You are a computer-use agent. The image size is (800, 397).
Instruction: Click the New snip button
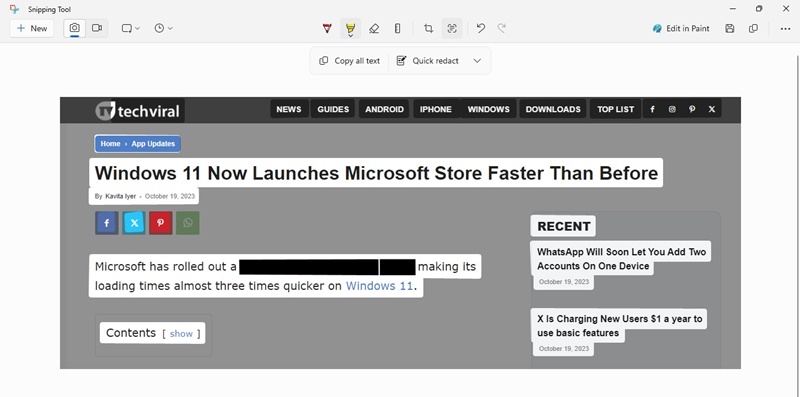[32, 29]
